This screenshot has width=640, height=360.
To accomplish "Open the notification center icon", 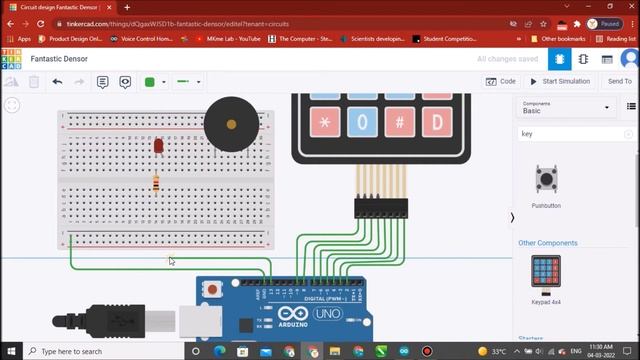I will point(627,351).
